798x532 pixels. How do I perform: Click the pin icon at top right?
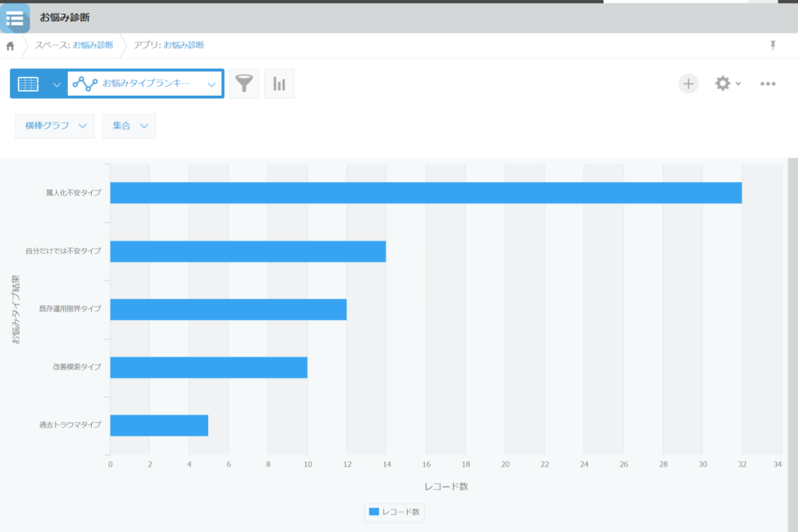pos(772,45)
